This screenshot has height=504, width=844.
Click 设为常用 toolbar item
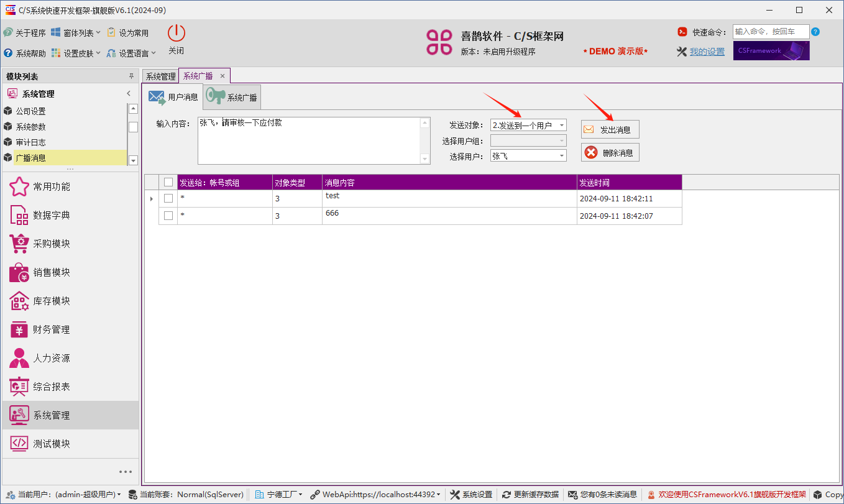tap(128, 33)
